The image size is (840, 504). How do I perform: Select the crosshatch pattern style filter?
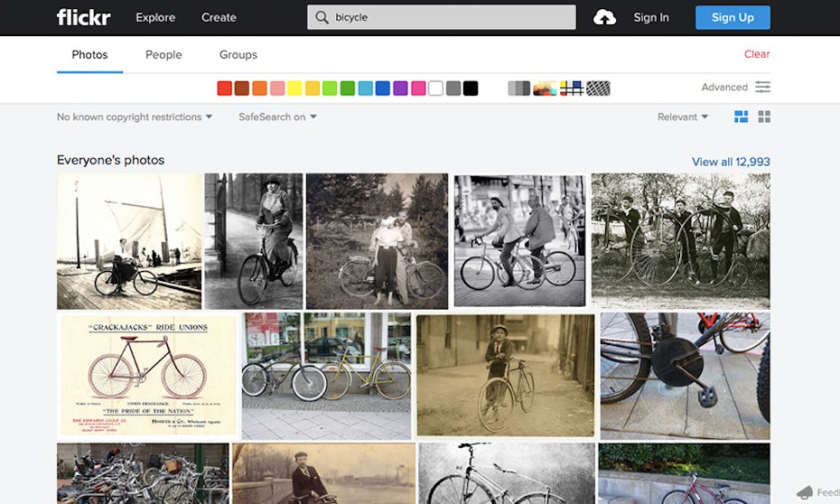pos(598,89)
